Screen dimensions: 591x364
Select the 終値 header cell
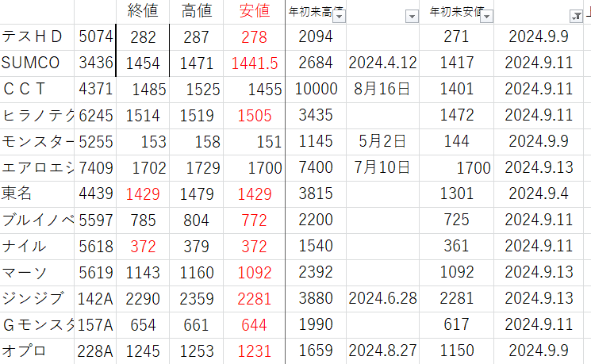144,11
